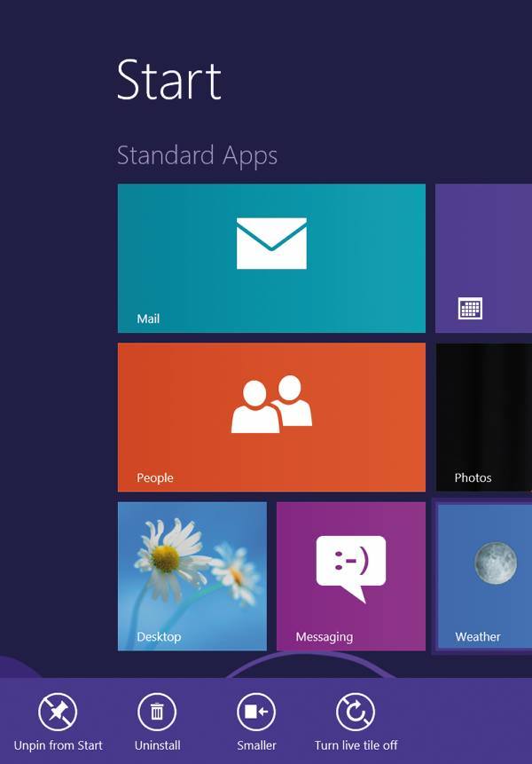Click the 'Standard Apps' group heading

tap(197, 156)
